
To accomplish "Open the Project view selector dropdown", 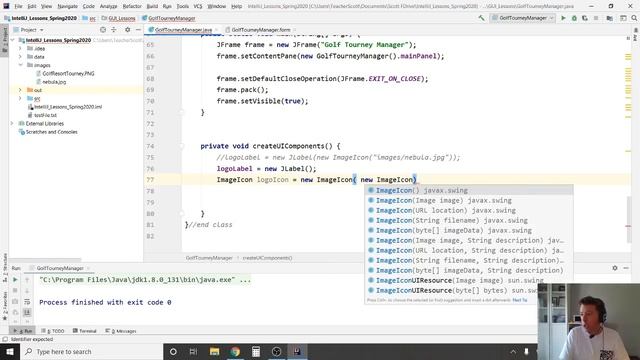I will tap(29, 30).
